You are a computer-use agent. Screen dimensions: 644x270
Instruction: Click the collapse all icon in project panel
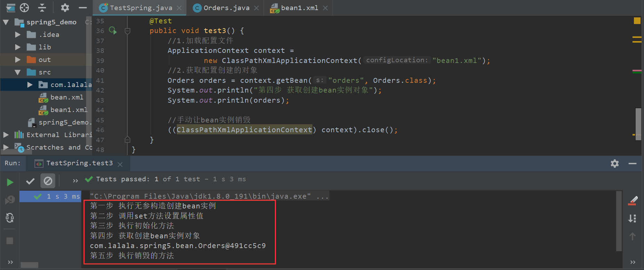point(42,7)
